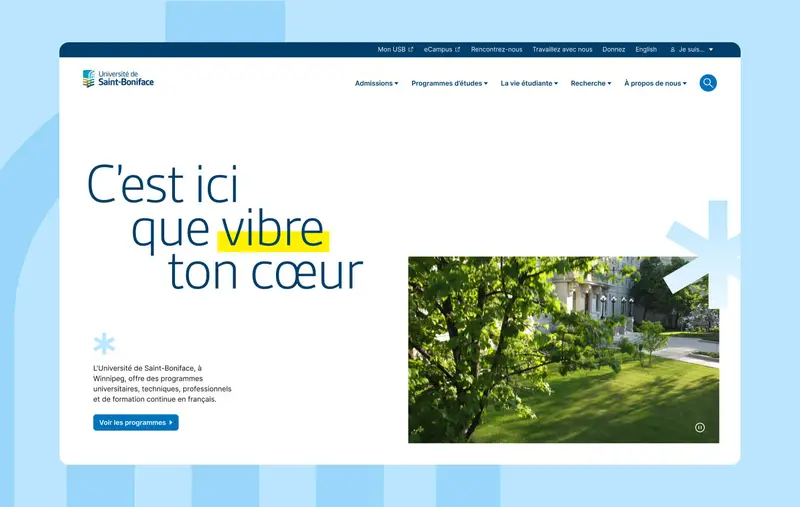Click the Université de Saint-Boniface logo
This screenshot has height=507, width=800.
point(118,79)
